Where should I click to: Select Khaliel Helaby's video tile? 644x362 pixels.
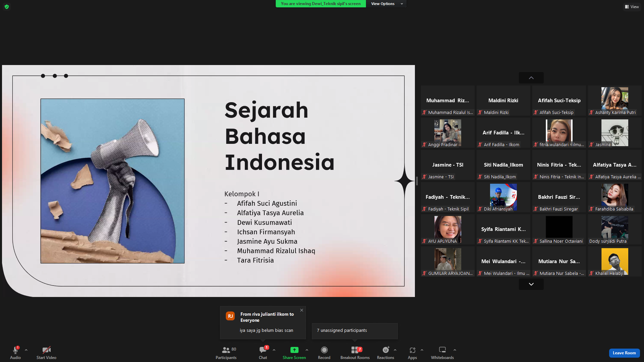click(615, 261)
